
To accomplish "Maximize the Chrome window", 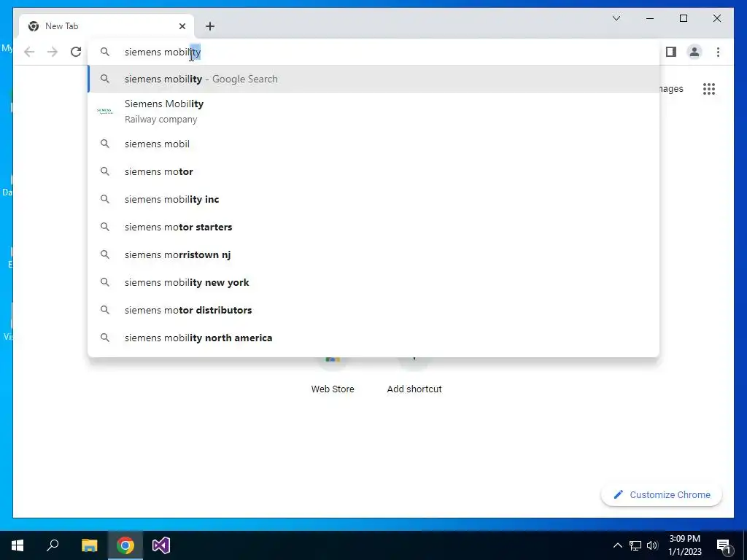I will [683, 18].
